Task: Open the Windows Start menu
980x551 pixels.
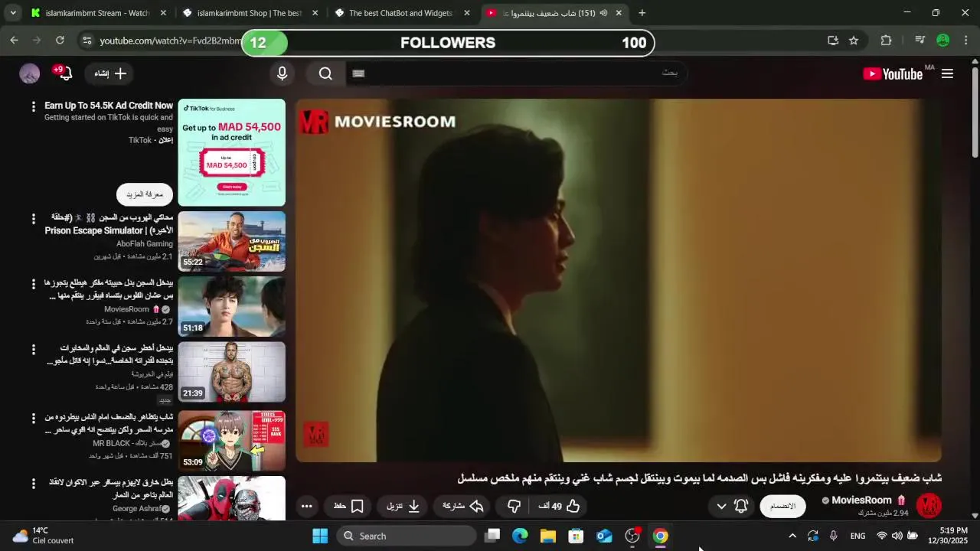Action: point(320,536)
